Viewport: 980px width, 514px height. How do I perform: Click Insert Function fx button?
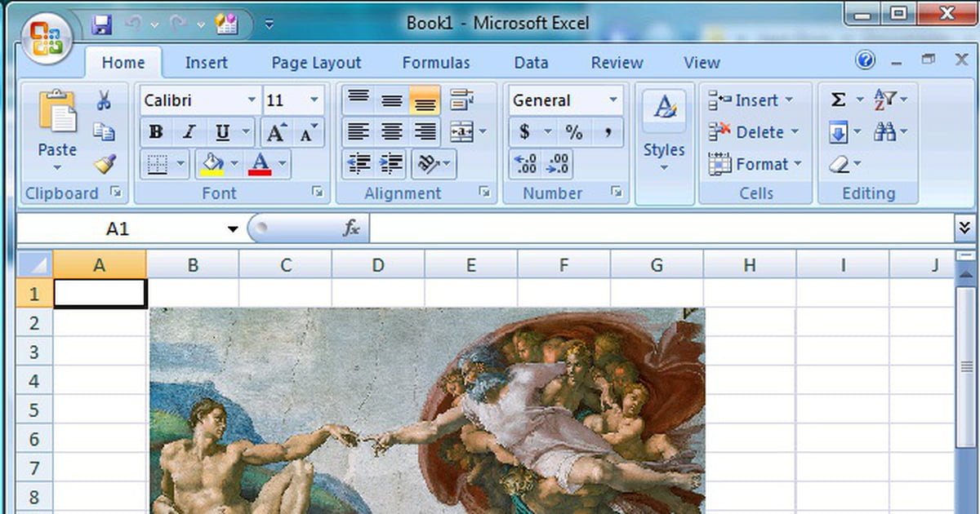pos(351,229)
